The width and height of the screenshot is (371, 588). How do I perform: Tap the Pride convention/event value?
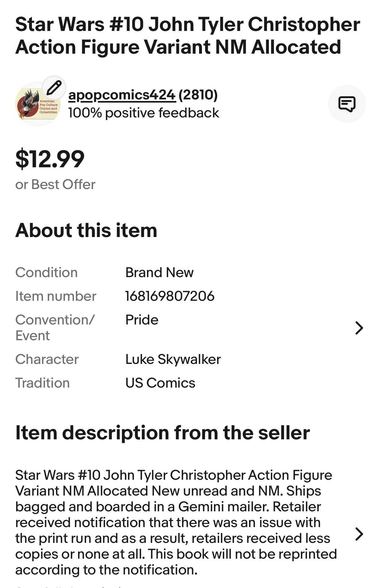tap(142, 320)
